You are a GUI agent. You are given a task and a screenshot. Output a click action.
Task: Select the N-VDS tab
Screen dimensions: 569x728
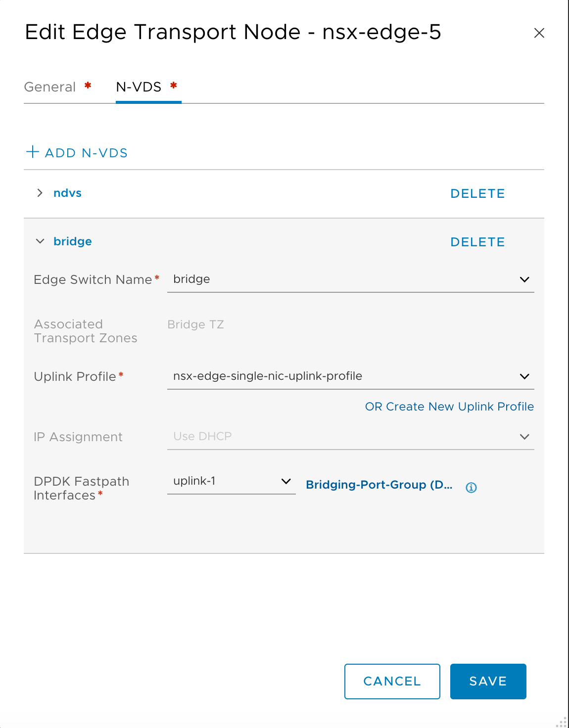point(139,87)
